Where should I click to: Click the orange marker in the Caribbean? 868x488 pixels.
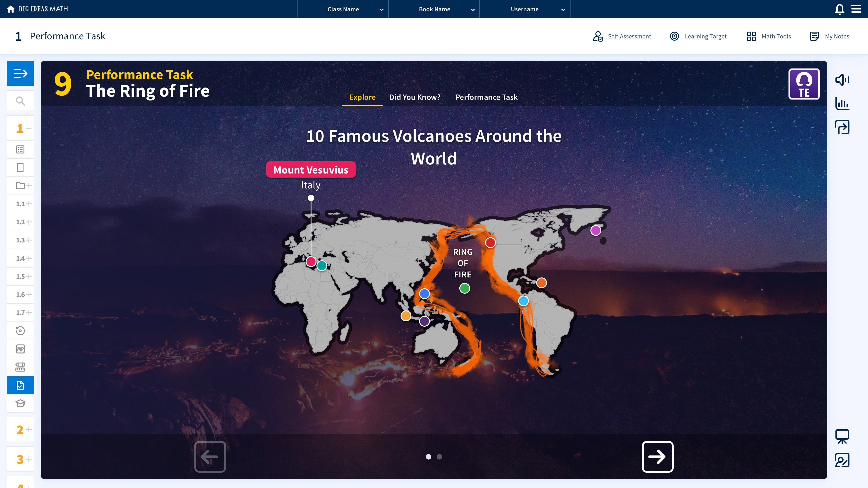pyautogui.click(x=542, y=283)
